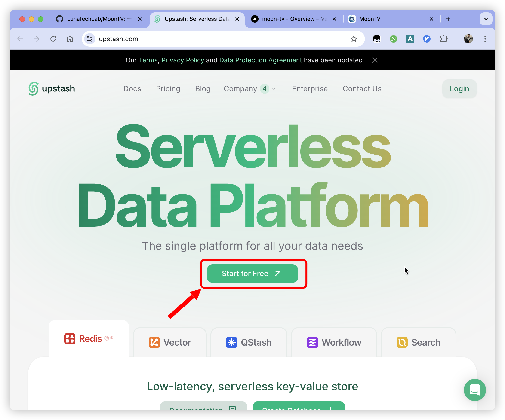Select the Vector product tab
Screen dimensions: 505x420
(x=170, y=342)
